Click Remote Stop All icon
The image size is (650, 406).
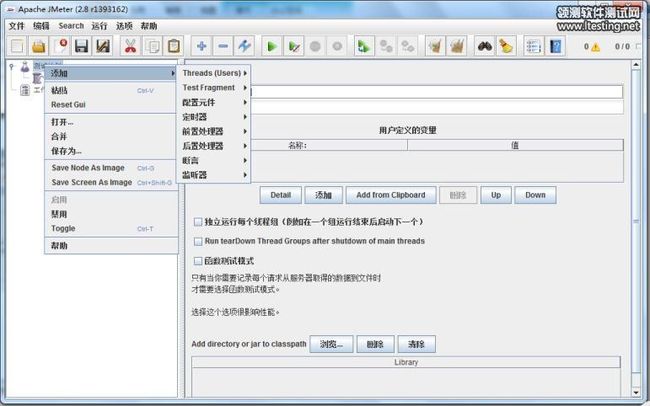(386, 46)
